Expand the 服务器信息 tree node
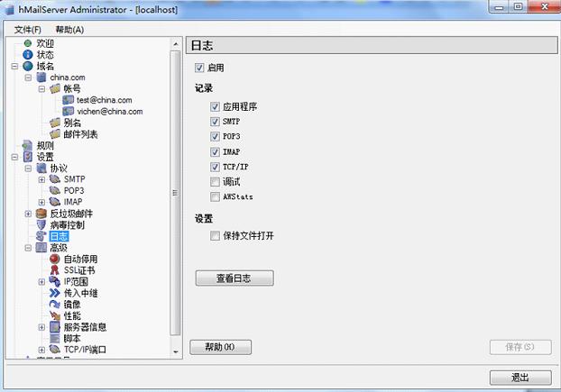This screenshot has width=561, height=392. 41,327
